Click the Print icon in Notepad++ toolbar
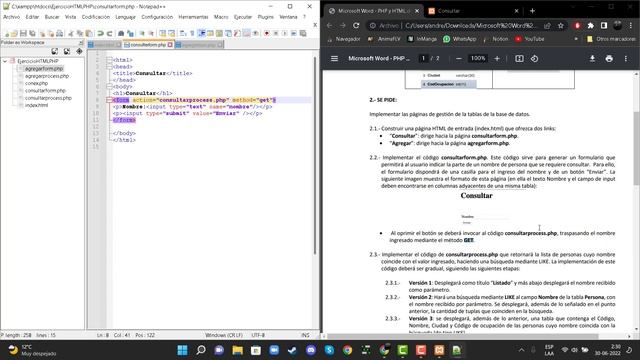 60,33
